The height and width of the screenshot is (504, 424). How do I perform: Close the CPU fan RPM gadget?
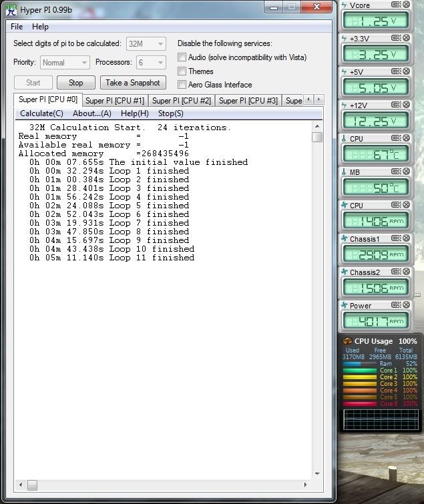407,205
